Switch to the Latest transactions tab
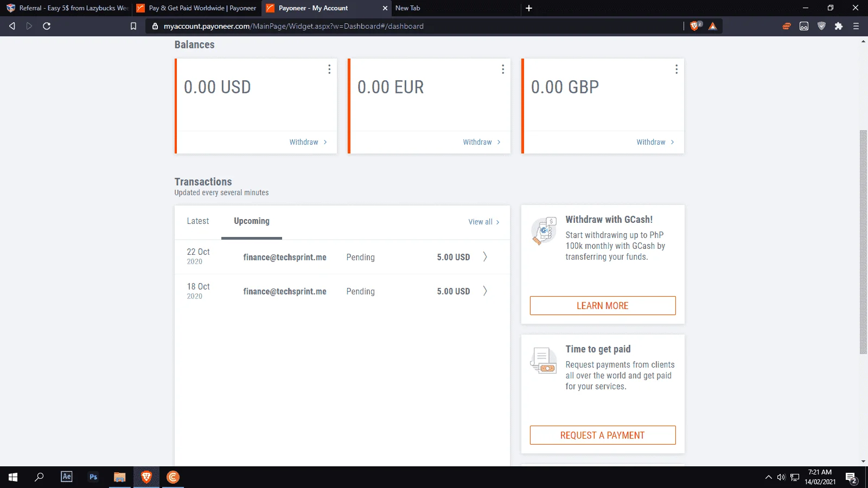The height and width of the screenshot is (488, 868). 198,221
